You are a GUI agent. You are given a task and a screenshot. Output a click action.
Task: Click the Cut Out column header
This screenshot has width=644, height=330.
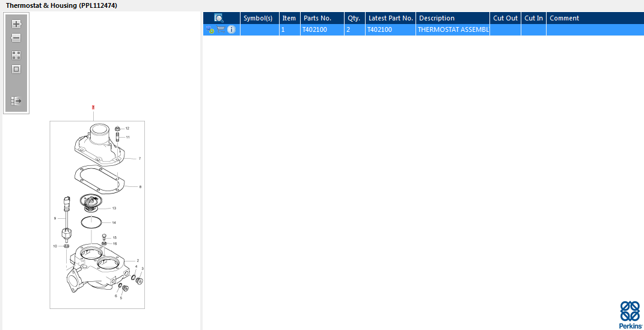tap(506, 18)
